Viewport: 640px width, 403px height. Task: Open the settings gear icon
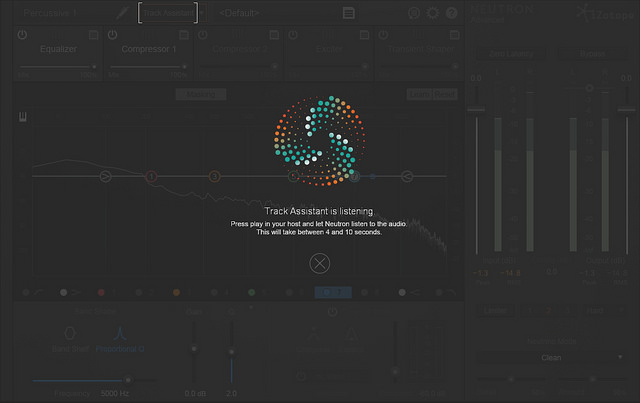pyautogui.click(x=433, y=13)
